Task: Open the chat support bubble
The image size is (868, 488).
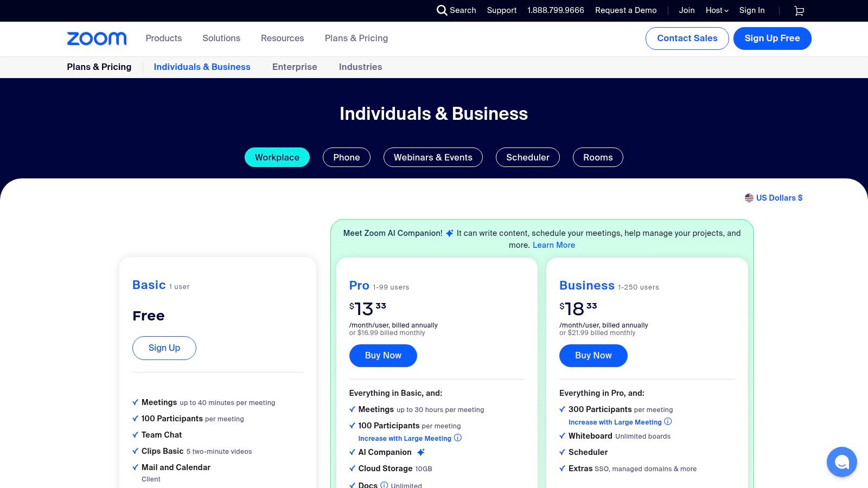Action: (x=842, y=462)
